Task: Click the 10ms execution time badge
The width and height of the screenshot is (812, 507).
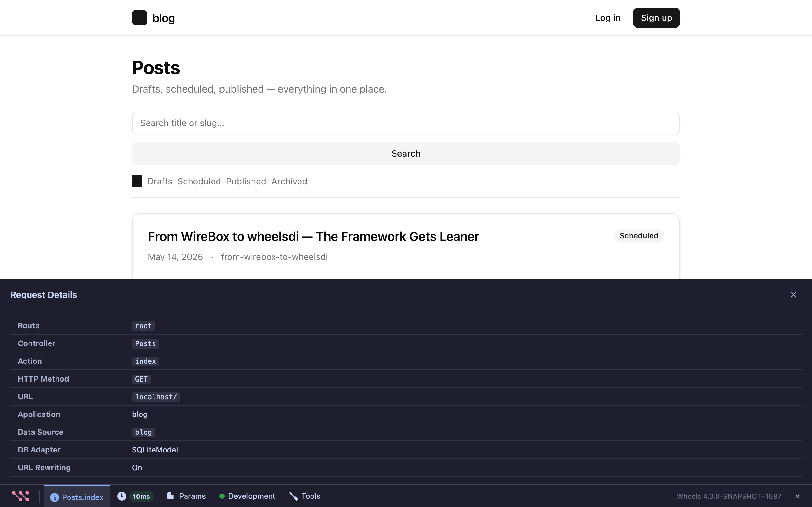Action: (141, 496)
